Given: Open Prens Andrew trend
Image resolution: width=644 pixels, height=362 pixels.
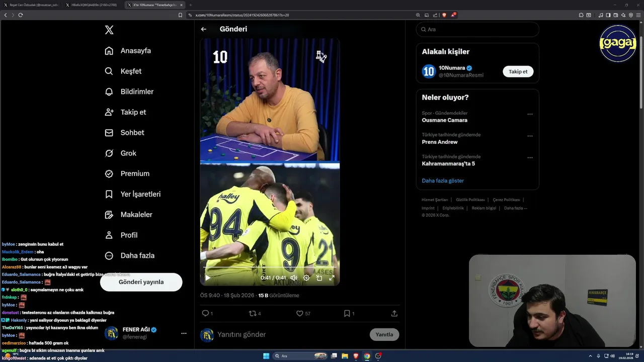Looking at the screenshot, I should (x=439, y=142).
